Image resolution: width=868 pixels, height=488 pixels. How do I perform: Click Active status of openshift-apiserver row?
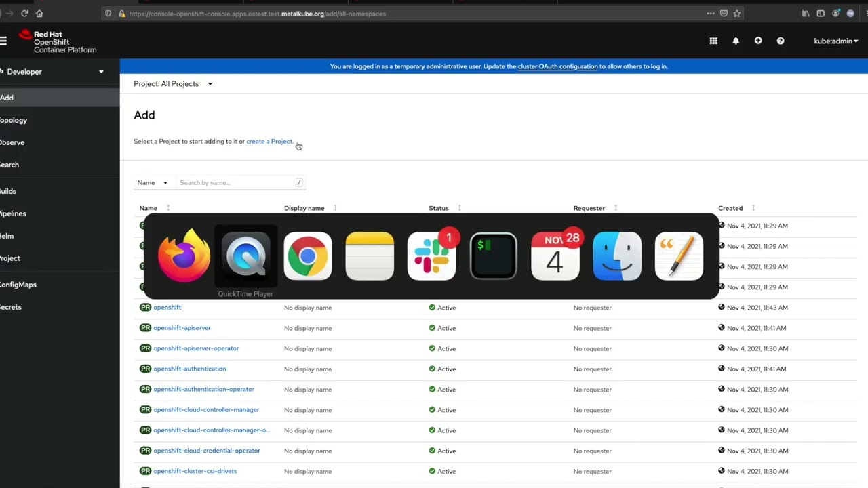tap(442, 328)
